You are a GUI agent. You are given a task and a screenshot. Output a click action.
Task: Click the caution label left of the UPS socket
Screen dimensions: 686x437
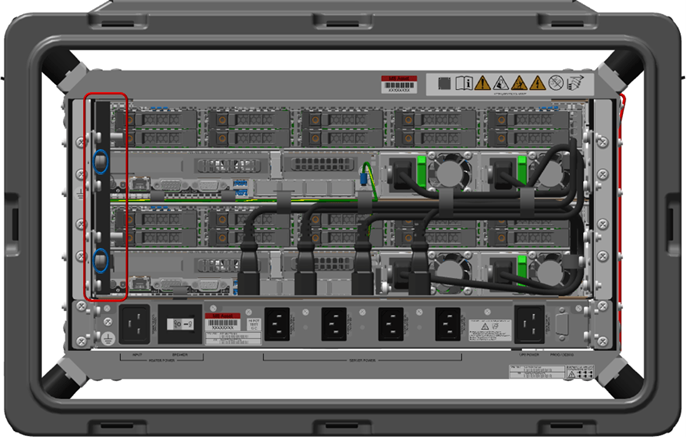point(490,330)
